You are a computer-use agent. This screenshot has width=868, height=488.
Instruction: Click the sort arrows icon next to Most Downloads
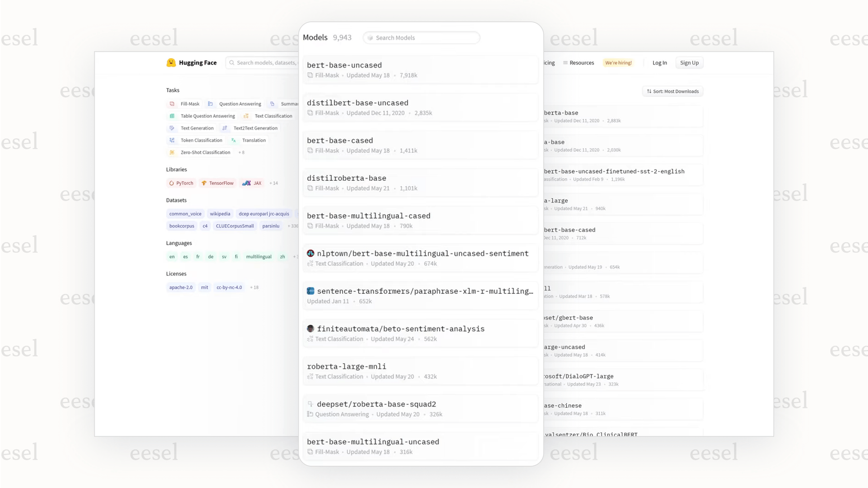click(649, 91)
